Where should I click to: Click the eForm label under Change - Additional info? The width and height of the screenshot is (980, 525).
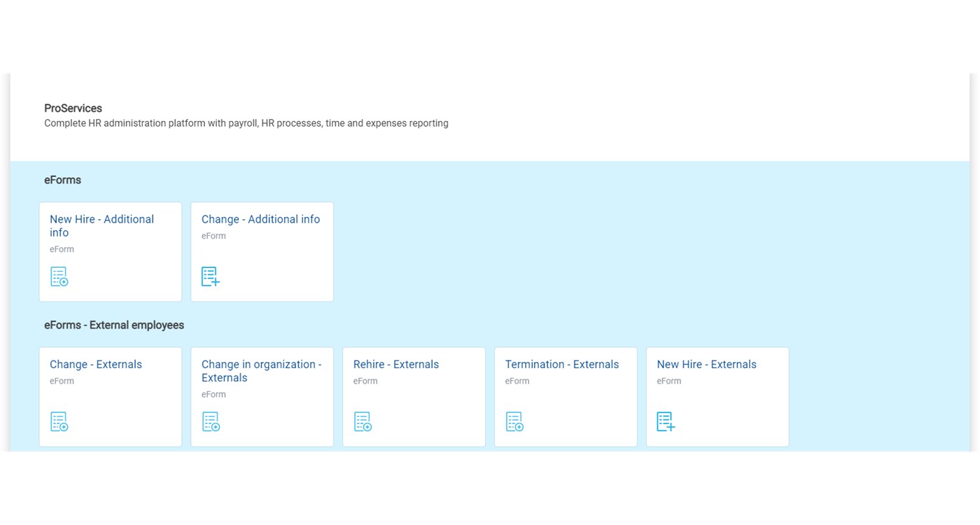point(213,236)
